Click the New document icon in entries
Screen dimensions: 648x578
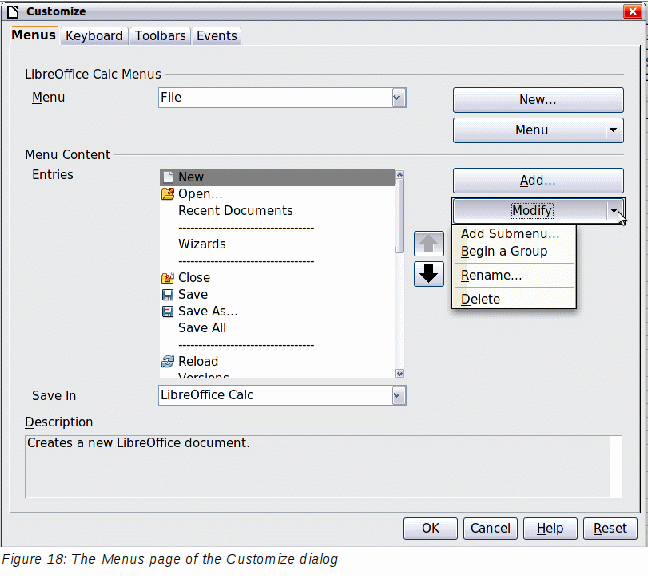click(168, 177)
